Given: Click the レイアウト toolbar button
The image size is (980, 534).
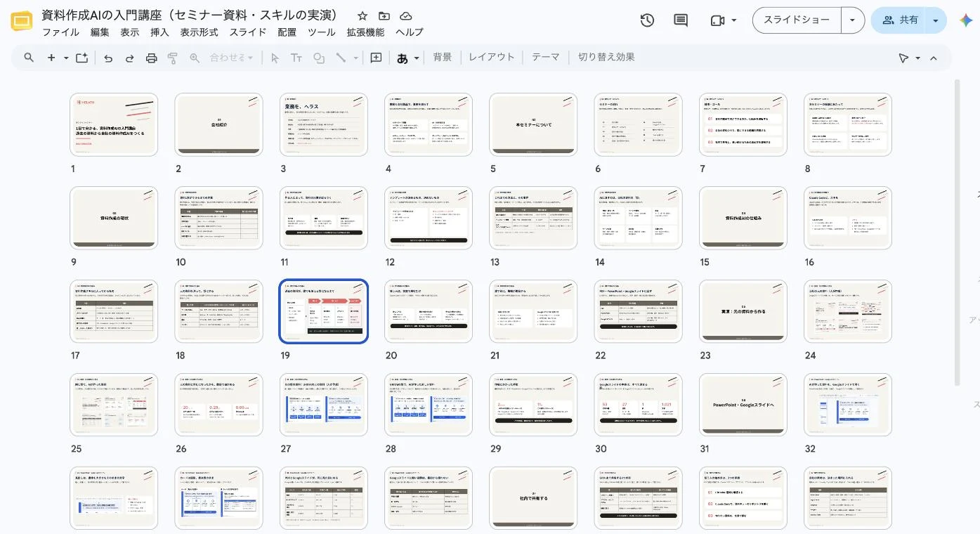Looking at the screenshot, I should pyautogui.click(x=492, y=58).
